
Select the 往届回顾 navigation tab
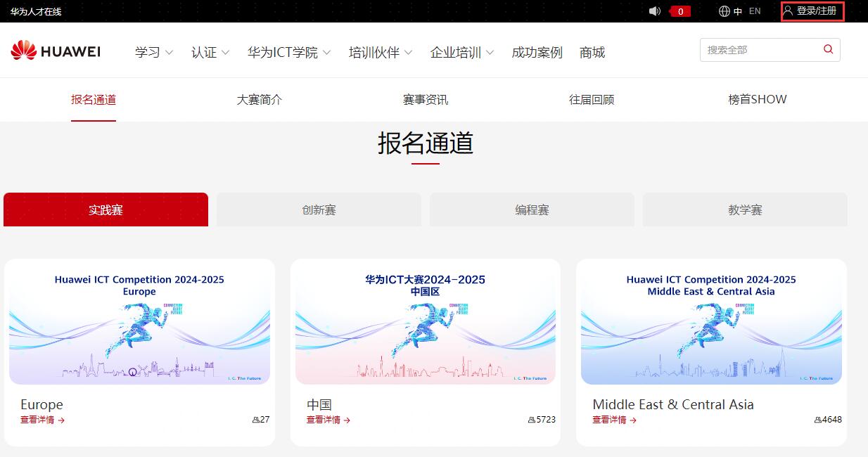pyautogui.click(x=592, y=99)
